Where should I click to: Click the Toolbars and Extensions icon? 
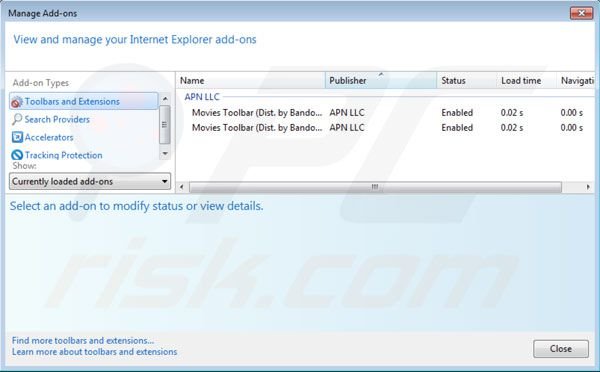17,102
